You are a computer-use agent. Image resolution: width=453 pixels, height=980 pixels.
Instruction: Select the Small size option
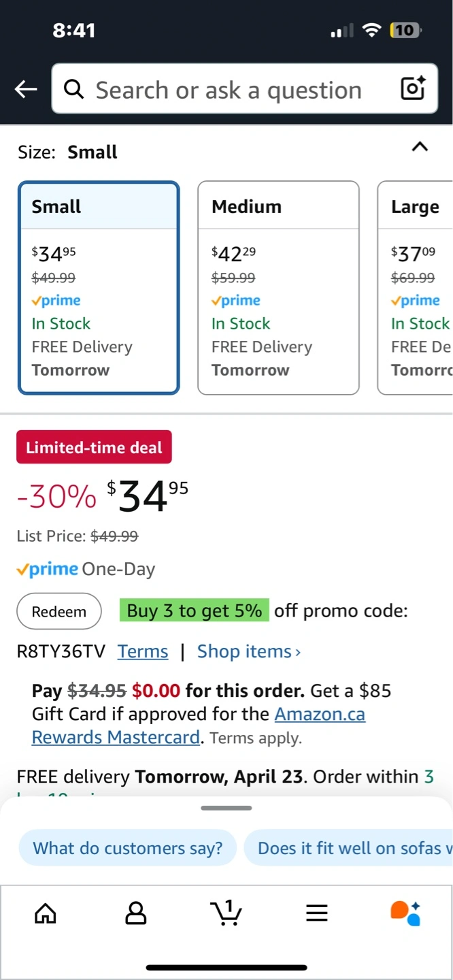coord(99,288)
